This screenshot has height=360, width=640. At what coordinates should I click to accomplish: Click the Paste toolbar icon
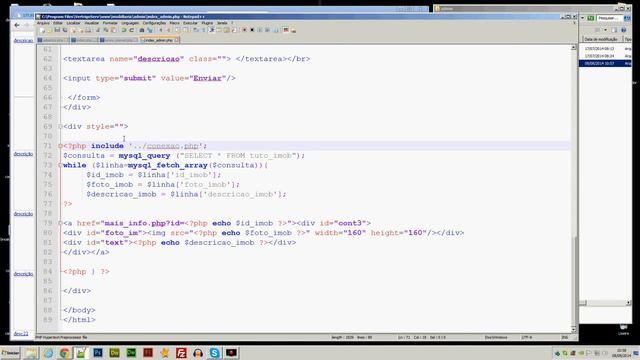click(113, 30)
